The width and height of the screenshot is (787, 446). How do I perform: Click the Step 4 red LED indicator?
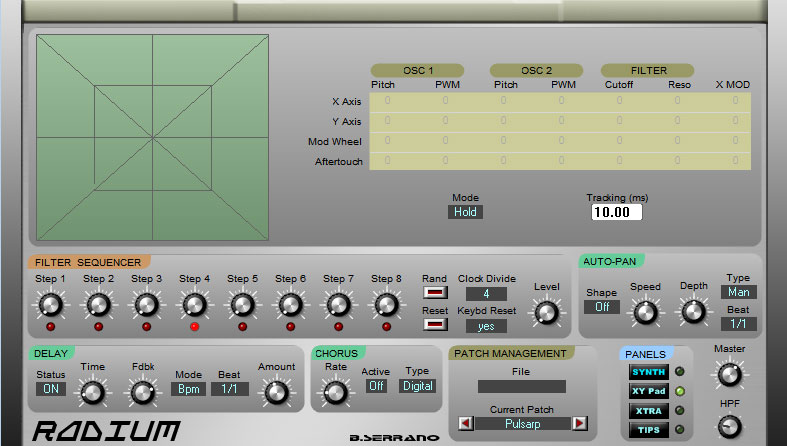coord(194,327)
